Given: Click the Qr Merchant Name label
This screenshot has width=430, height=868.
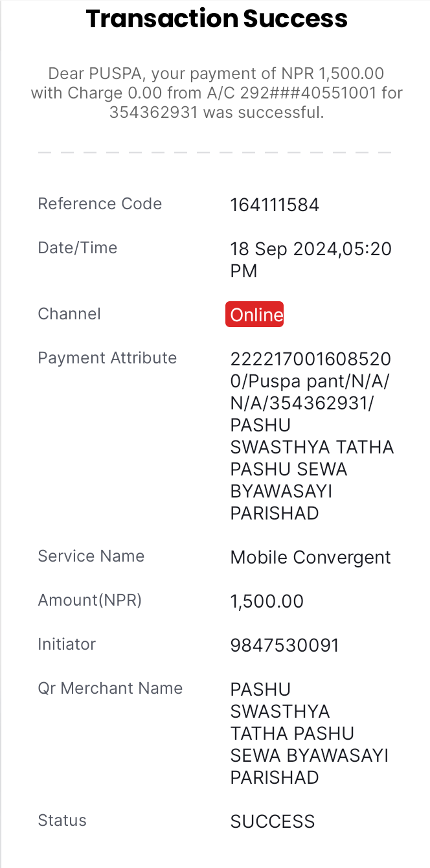Looking at the screenshot, I should [110, 689].
